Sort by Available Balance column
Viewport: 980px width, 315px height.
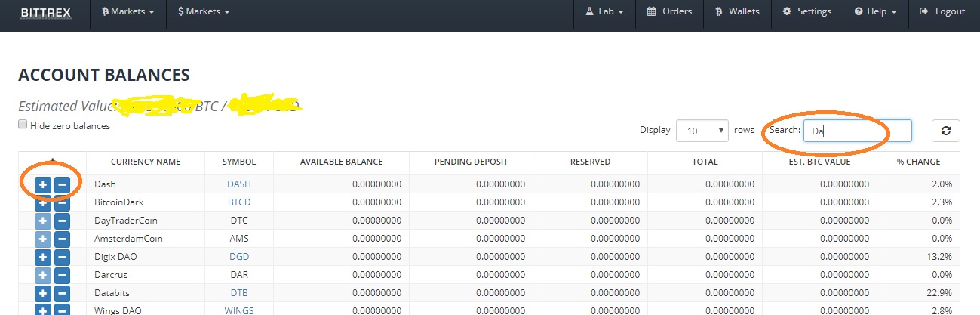pyautogui.click(x=341, y=162)
